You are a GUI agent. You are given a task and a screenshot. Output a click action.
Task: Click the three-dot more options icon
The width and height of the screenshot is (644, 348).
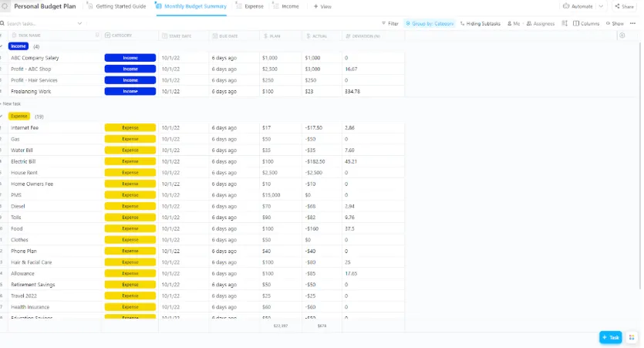pos(632,23)
